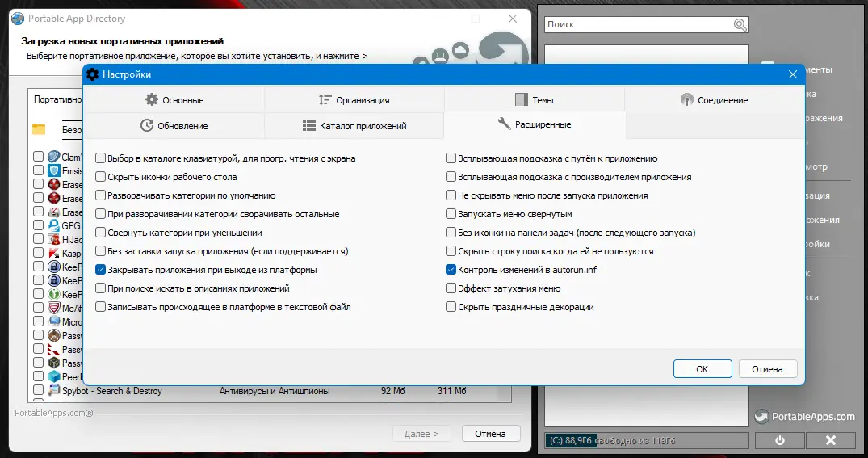Image resolution: width=868 pixels, height=458 pixels.
Task: Enable При разворачивании категории сворачивать остальные
Action: (x=100, y=214)
